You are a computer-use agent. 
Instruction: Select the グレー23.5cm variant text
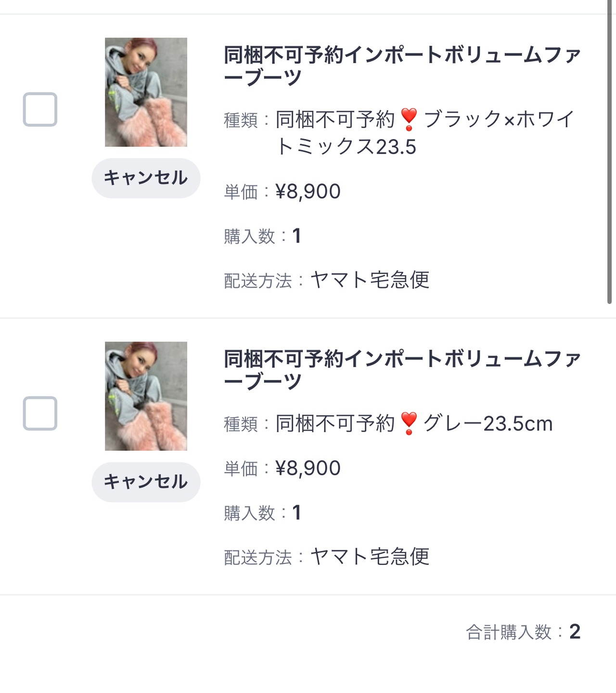click(488, 424)
